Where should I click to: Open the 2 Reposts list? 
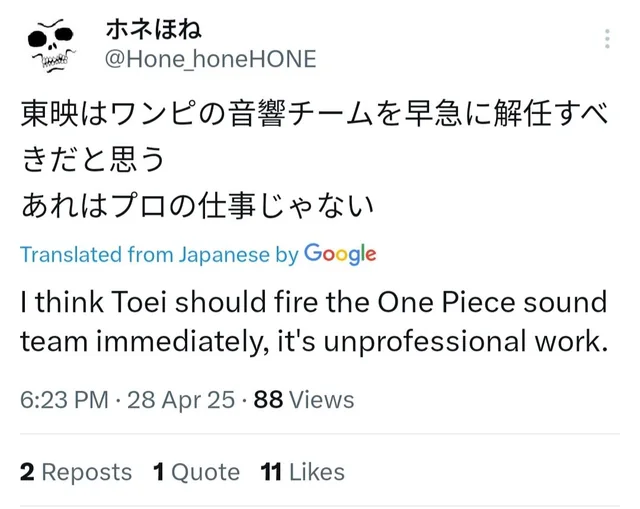coord(76,472)
